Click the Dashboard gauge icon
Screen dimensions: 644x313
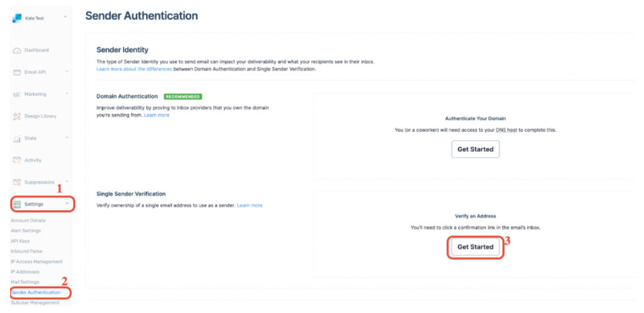(17, 50)
